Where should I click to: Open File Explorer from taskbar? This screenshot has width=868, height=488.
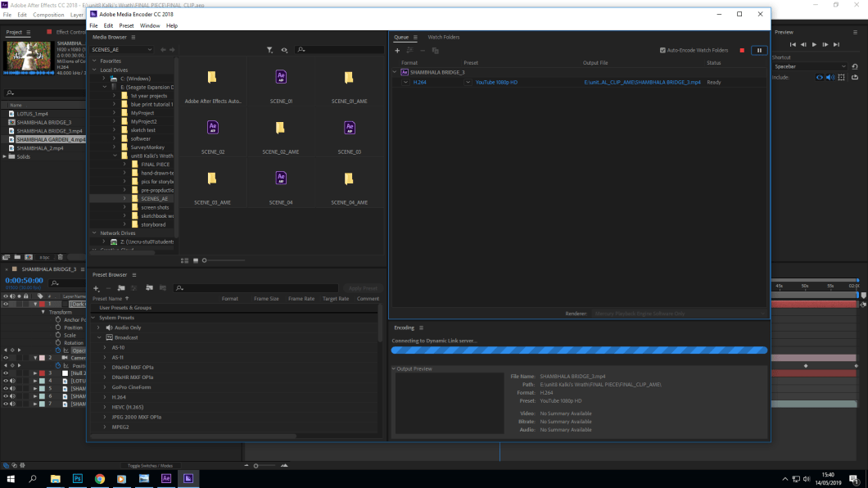click(56, 479)
